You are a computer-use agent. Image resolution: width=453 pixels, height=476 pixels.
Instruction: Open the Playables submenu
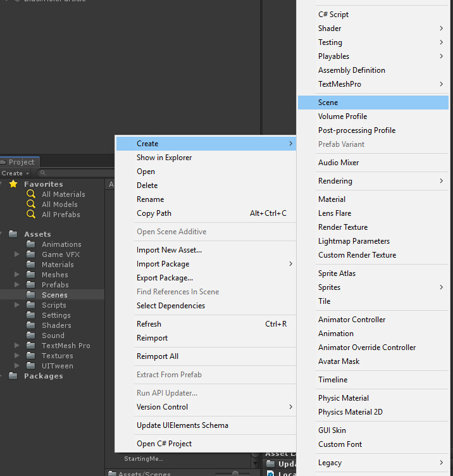point(373,56)
